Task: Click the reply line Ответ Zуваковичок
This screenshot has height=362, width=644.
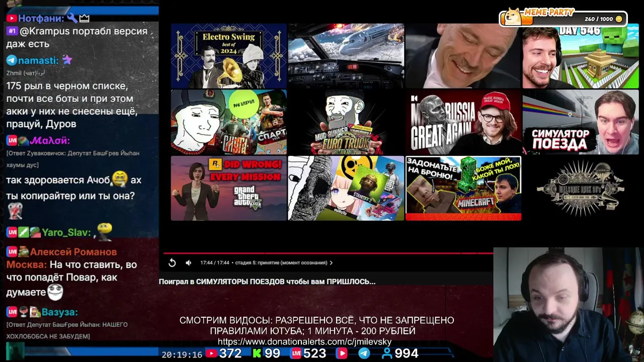Action: 73,159
